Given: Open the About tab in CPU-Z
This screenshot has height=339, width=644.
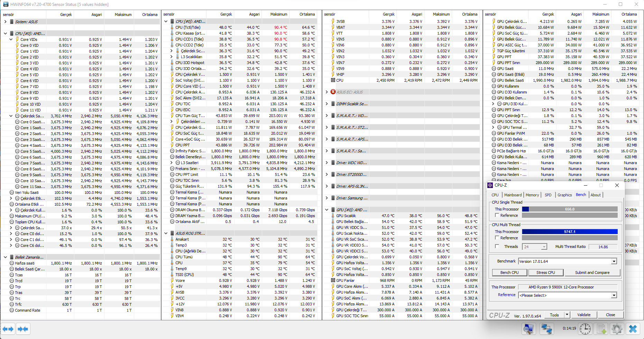Looking at the screenshot, I should 596,195.
